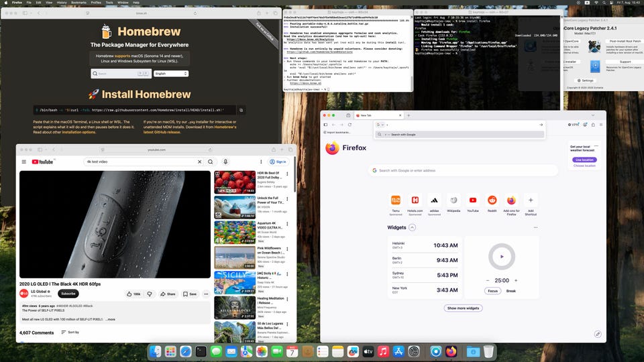Image resolution: width=644 pixels, height=362 pixels.
Task: Expand the Firefox list-all-tabs chevron
Action: pos(592,115)
